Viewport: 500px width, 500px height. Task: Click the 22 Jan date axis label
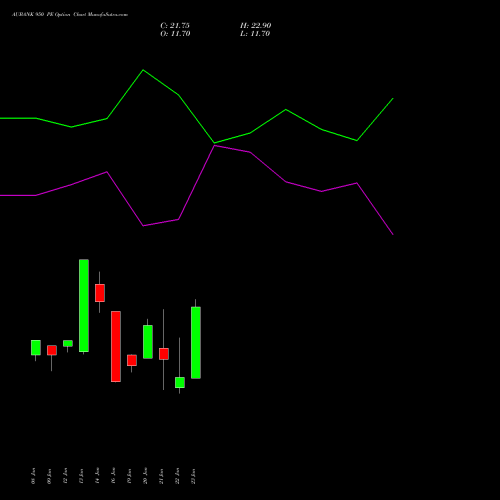(177, 476)
